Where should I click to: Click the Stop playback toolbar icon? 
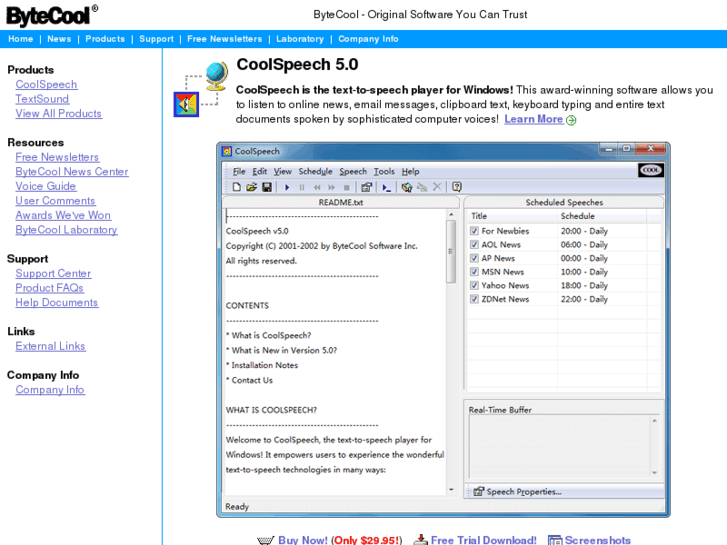coord(346,187)
